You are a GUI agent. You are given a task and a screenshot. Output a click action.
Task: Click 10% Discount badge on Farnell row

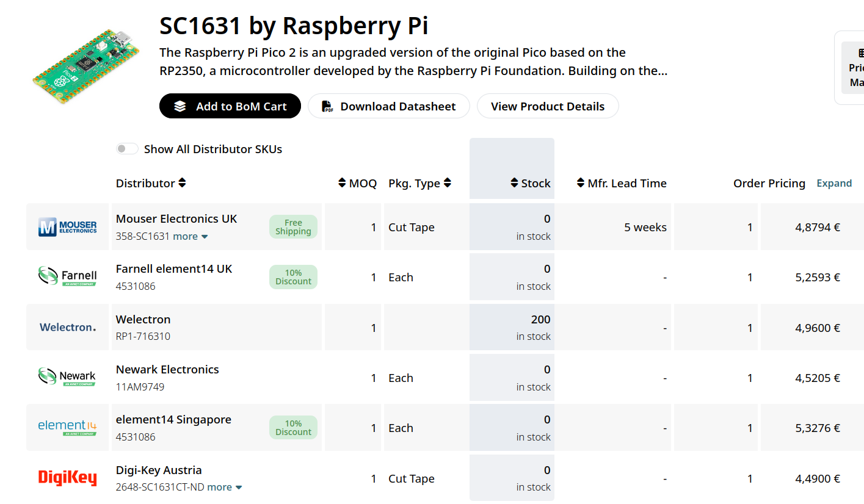293,277
